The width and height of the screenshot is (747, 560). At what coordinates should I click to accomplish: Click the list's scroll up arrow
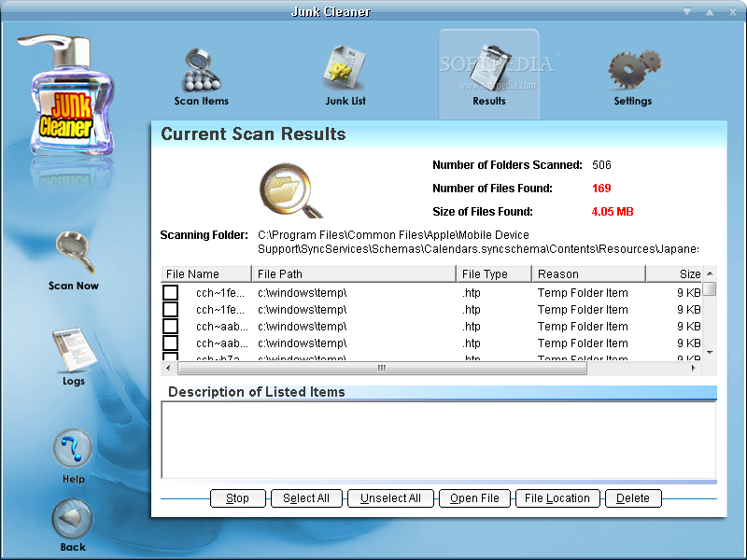tap(710, 273)
